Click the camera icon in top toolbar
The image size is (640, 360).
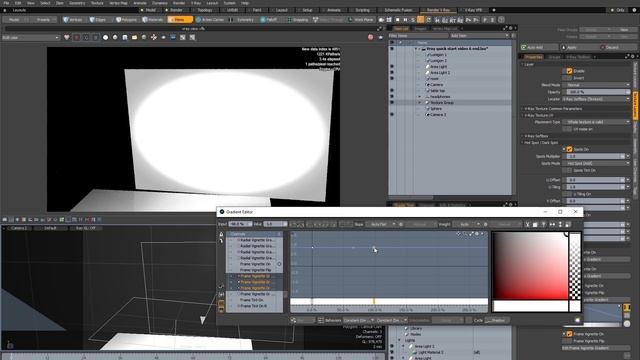[x=381, y=20]
